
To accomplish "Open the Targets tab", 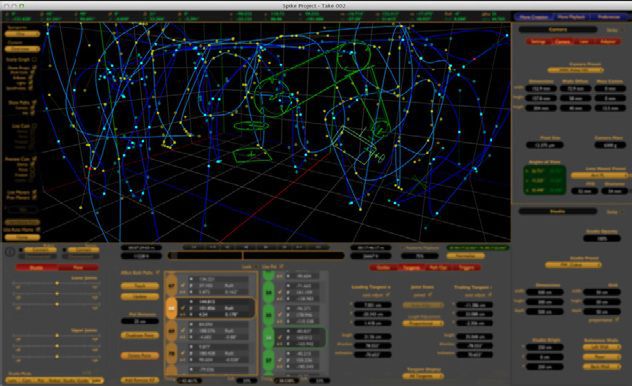I will coord(412,268).
